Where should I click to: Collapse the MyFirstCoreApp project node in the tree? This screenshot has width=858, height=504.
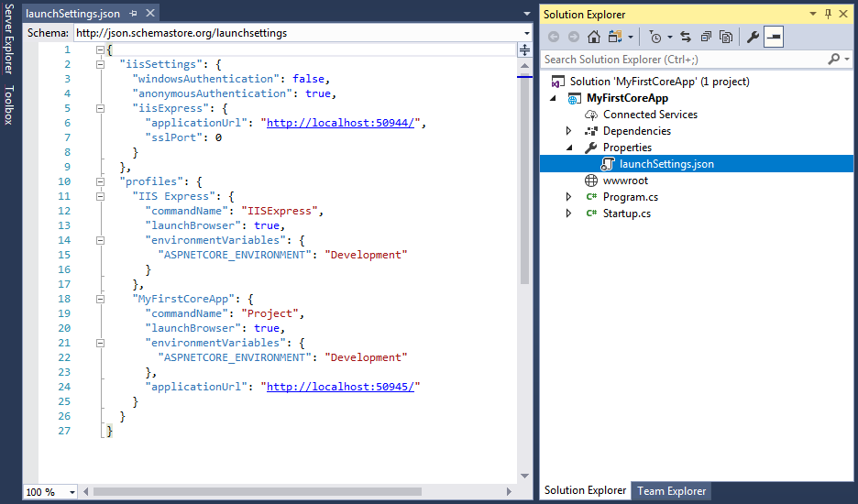coord(554,98)
